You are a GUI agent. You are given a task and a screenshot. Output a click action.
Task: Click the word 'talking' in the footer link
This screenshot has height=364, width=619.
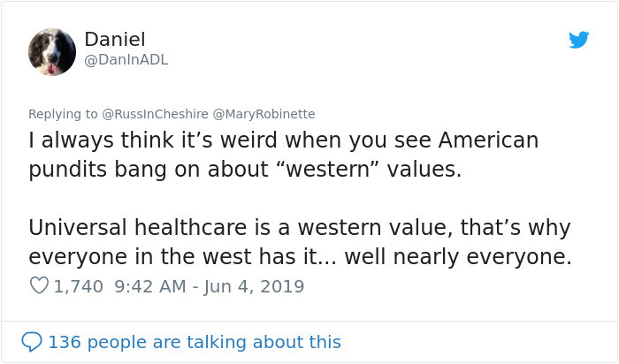(217, 342)
